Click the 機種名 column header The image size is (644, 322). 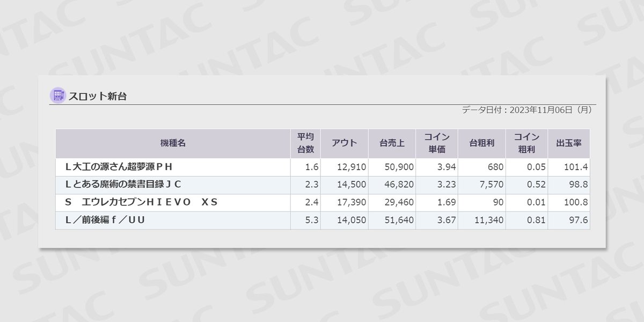[173, 143]
